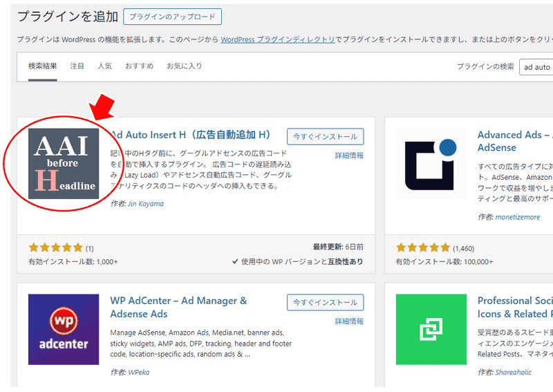
Task: Open the Professional Social Icons plugin title
Action: coord(515,307)
